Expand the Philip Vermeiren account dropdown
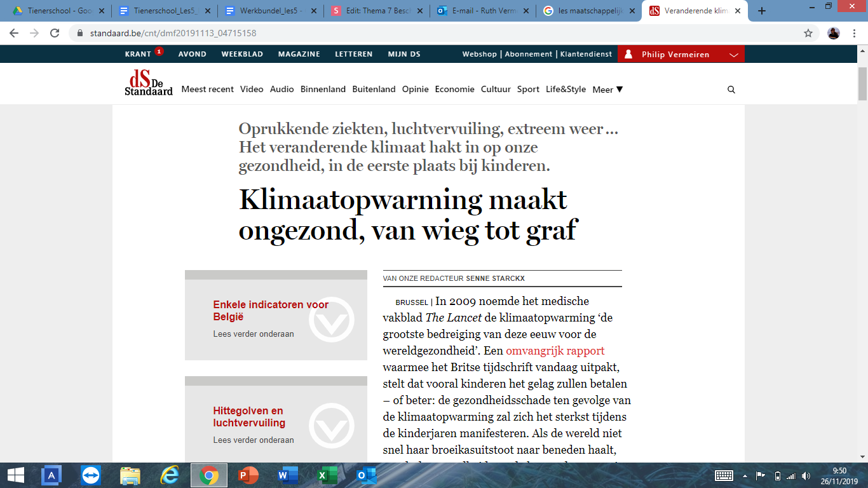This screenshot has height=488, width=868. (x=733, y=55)
